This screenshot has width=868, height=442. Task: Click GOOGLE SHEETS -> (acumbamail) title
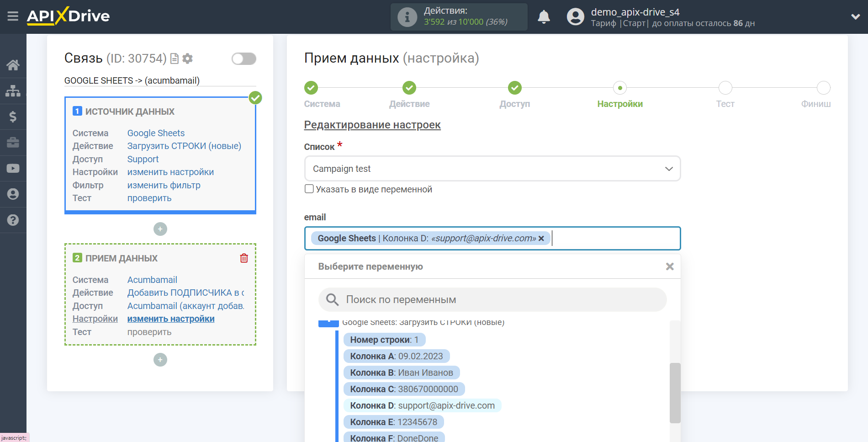[x=132, y=80]
